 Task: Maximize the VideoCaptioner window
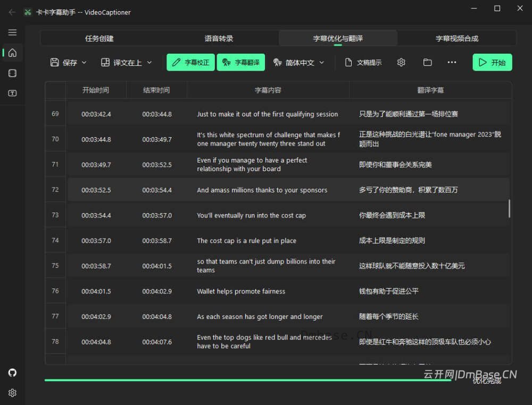(497, 9)
